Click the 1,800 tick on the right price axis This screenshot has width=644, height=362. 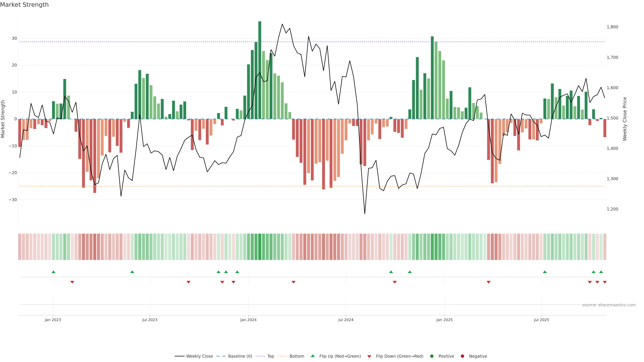click(x=612, y=27)
